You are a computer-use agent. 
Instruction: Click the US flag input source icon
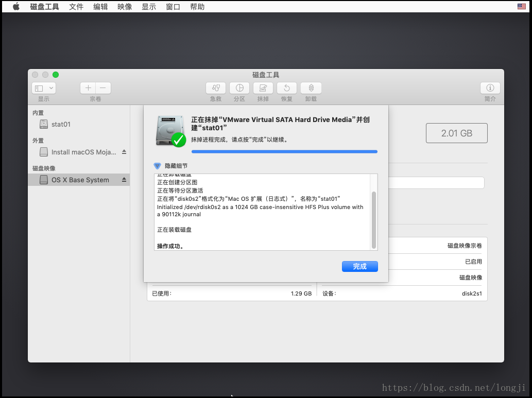pos(522,7)
